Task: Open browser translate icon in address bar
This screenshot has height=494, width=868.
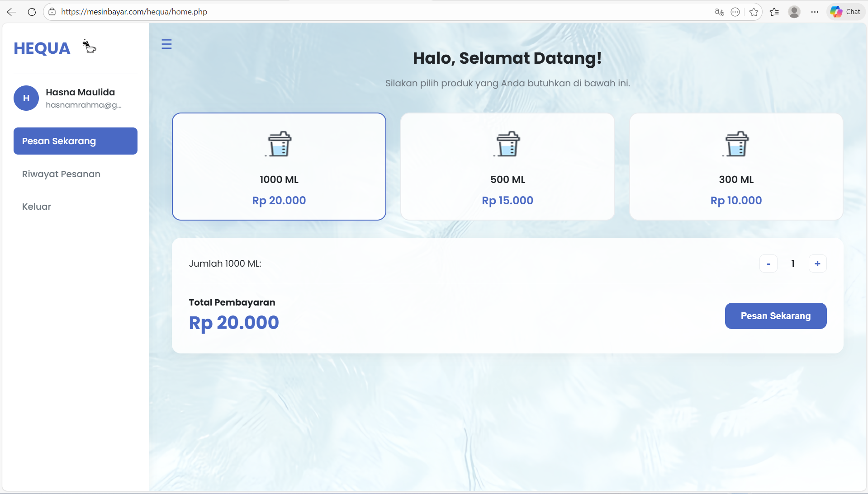Action: [719, 12]
